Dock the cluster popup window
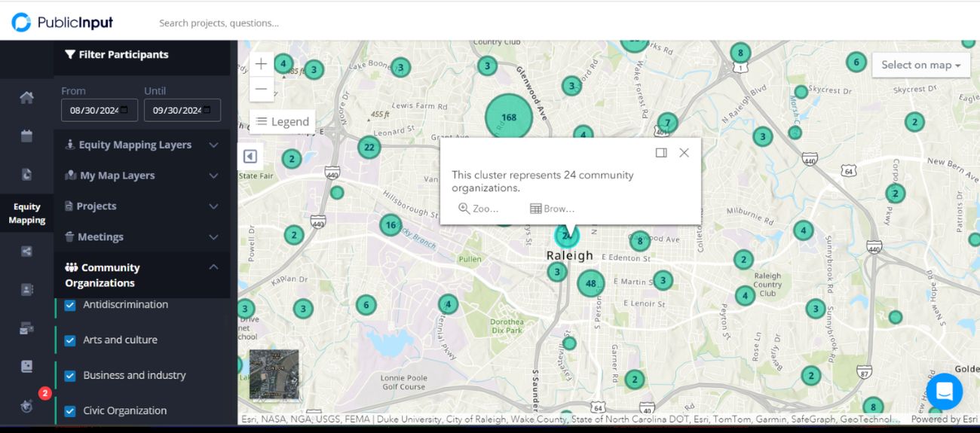This screenshot has height=433, width=980. (x=661, y=153)
